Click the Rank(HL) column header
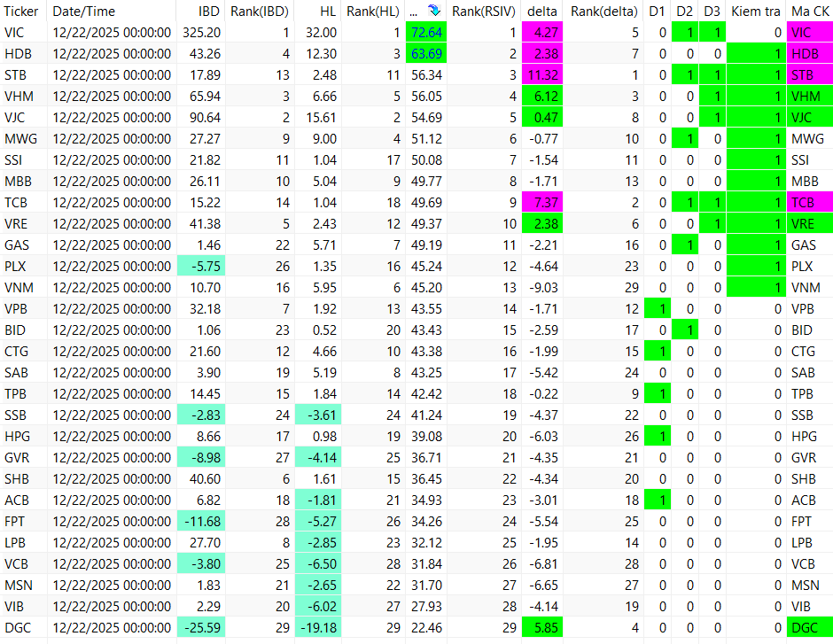Screen dimensions: 833x644 tap(373, 12)
